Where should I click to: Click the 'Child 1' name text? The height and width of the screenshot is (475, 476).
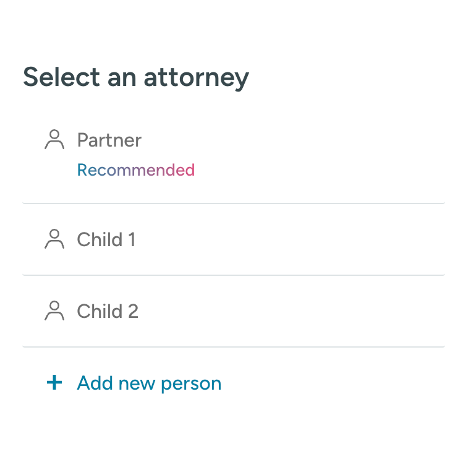(x=106, y=239)
